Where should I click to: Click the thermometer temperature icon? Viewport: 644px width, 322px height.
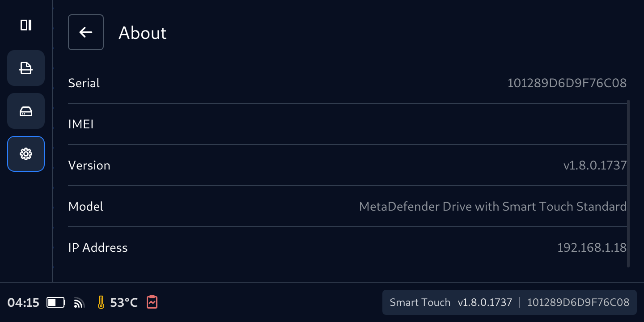click(101, 303)
